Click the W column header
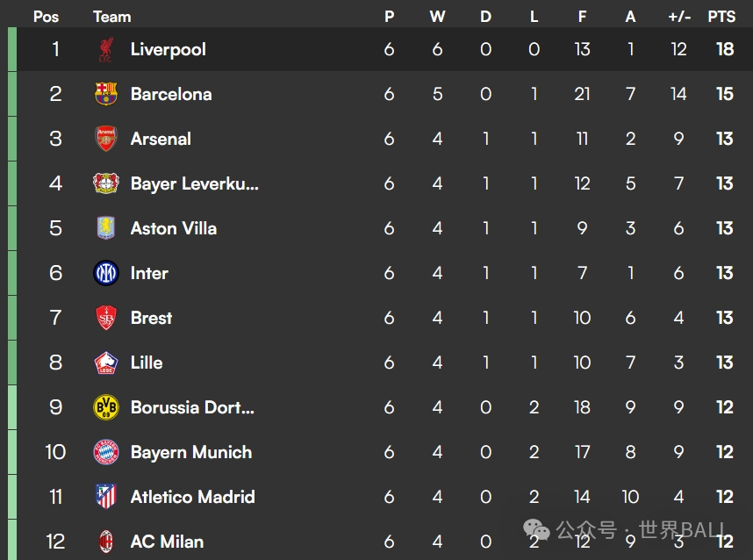The width and height of the screenshot is (753, 560). click(437, 17)
